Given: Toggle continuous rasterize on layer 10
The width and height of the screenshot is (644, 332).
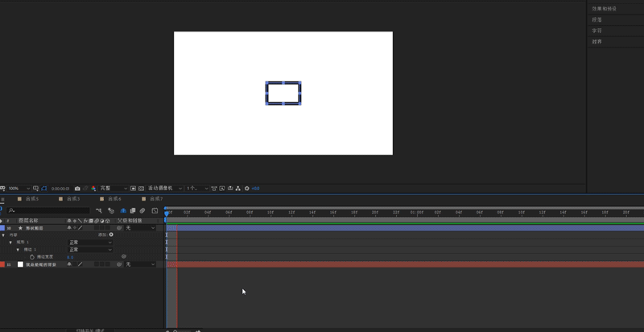Looking at the screenshot, I should pos(75,227).
